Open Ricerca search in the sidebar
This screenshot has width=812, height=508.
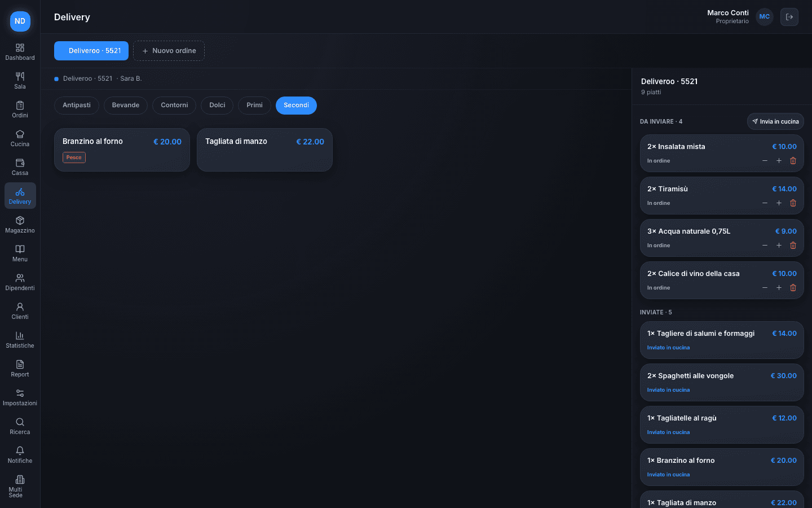[20, 426]
